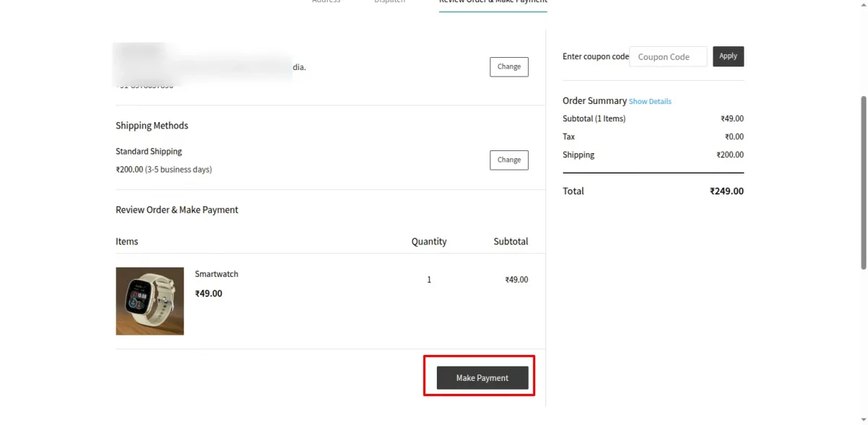Select the ₹200.00 (3-5 business days) text
The width and height of the screenshot is (868, 425).
(163, 170)
